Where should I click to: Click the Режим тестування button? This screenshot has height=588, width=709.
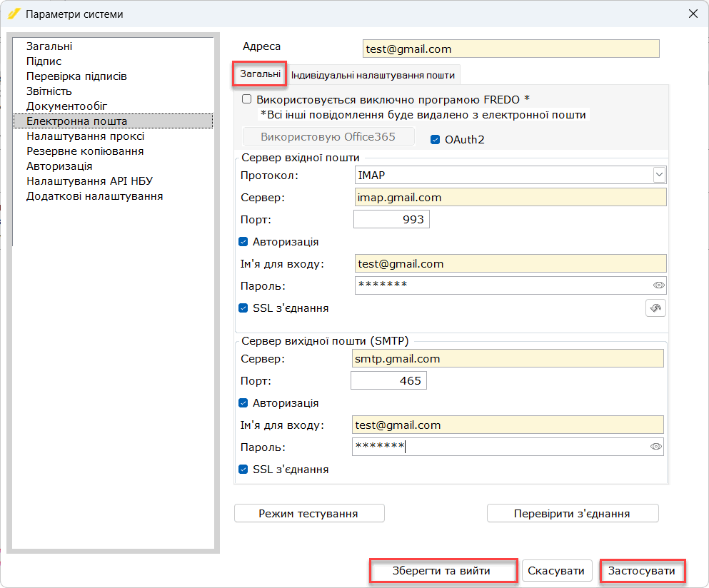coord(309,513)
